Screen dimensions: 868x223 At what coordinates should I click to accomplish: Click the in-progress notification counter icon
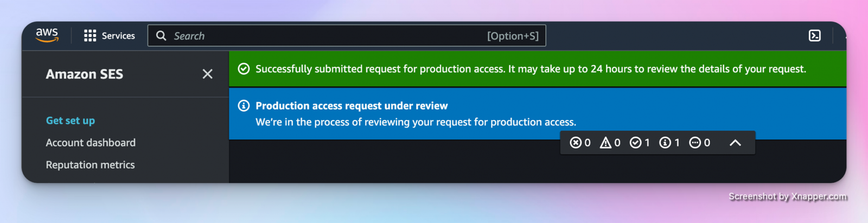(x=695, y=143)
